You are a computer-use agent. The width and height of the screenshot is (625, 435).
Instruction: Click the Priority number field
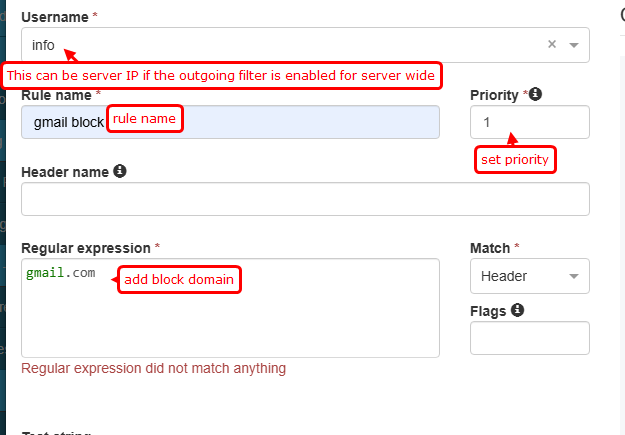pyautogui.click(x=529, y=121)
